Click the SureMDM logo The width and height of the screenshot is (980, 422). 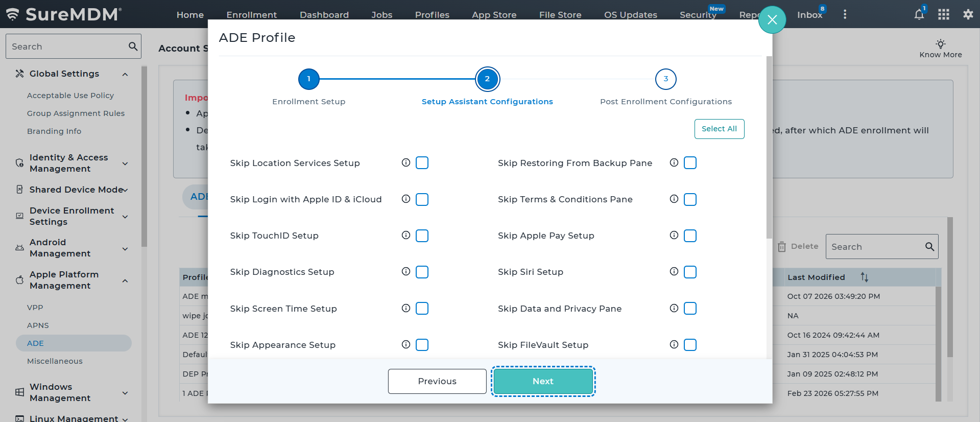[64, 14]
